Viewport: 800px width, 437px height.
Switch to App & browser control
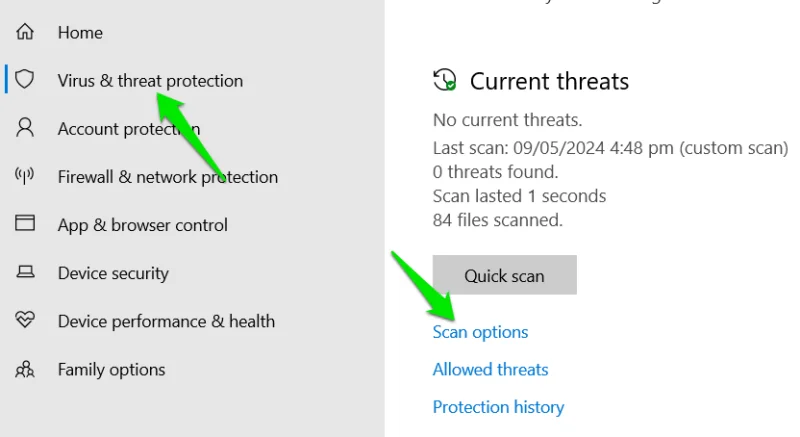click(143, 225)
